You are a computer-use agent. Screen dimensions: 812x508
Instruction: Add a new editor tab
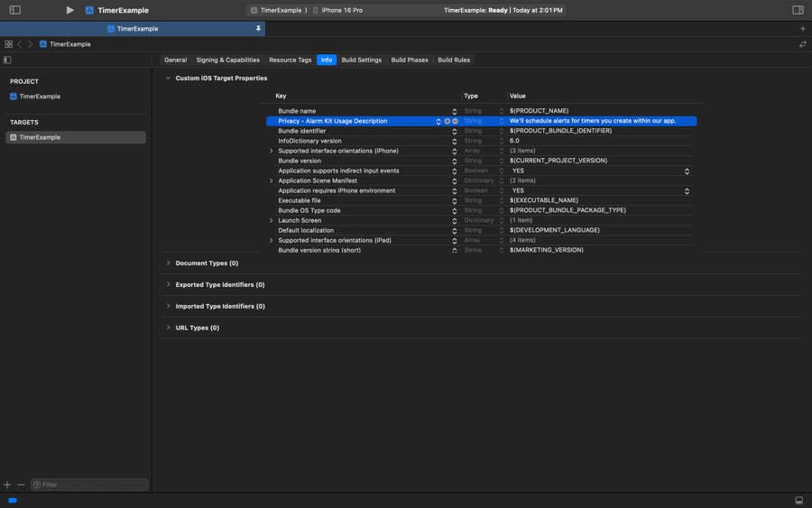pyautogui.click(x=803, y=29)
